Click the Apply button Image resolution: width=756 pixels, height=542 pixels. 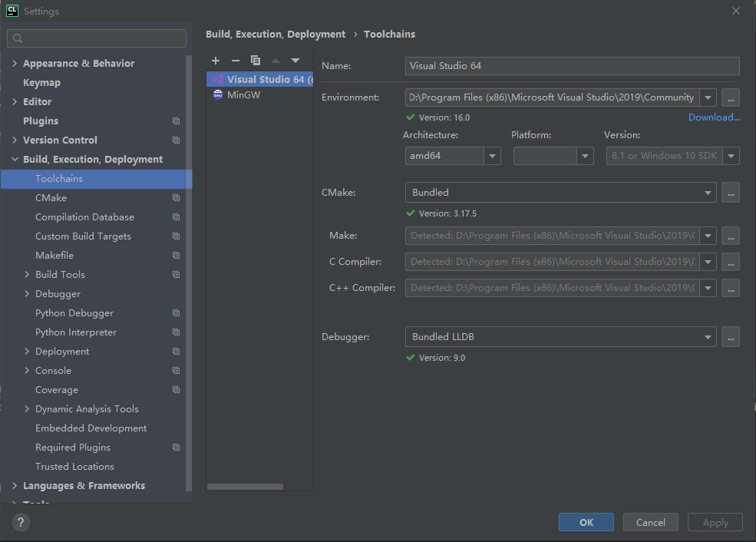pos(715,522)
